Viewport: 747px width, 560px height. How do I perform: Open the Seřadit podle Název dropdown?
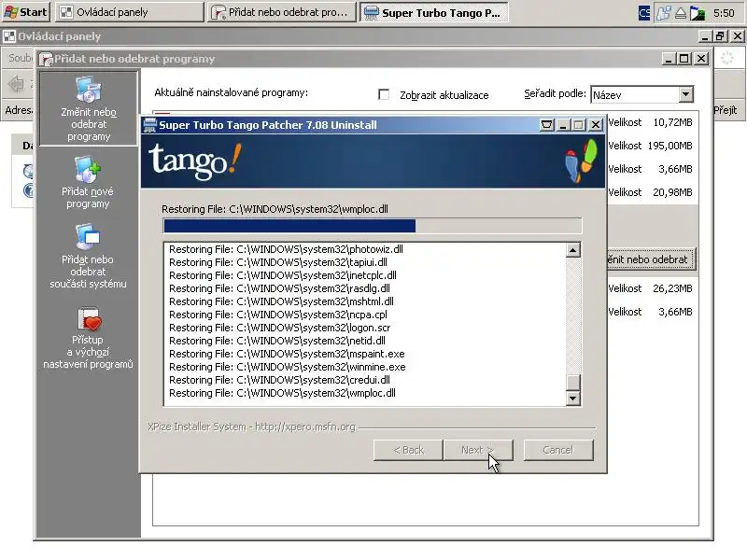click(641, 94)
